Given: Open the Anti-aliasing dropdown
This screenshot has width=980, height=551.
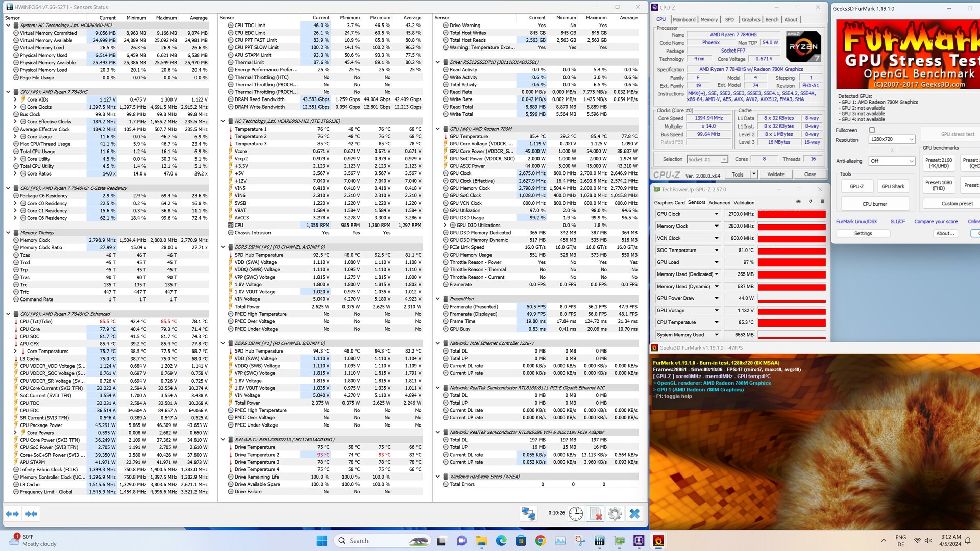Looking at the screenshot, I should pos(892,161).
